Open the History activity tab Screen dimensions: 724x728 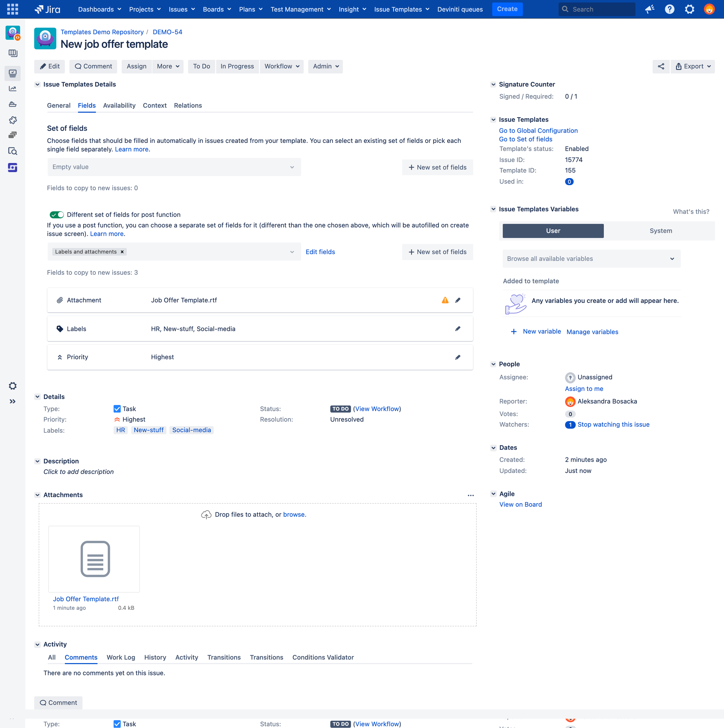[155, 658]
